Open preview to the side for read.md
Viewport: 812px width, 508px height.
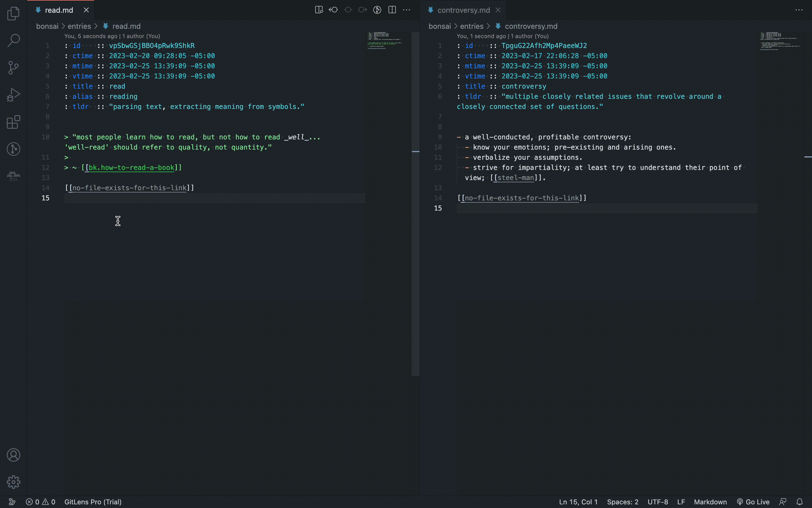click(319, 10)
